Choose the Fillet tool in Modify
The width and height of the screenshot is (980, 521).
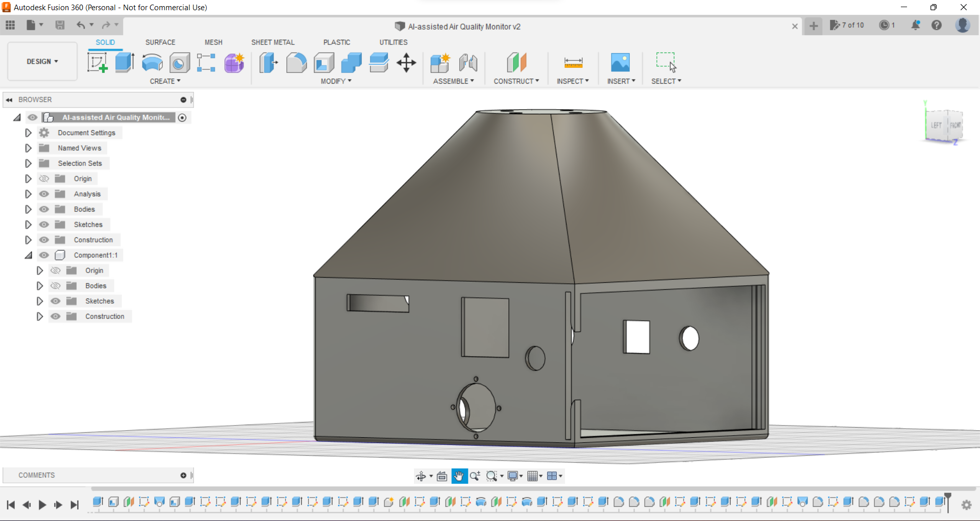(x=296, y=63)
